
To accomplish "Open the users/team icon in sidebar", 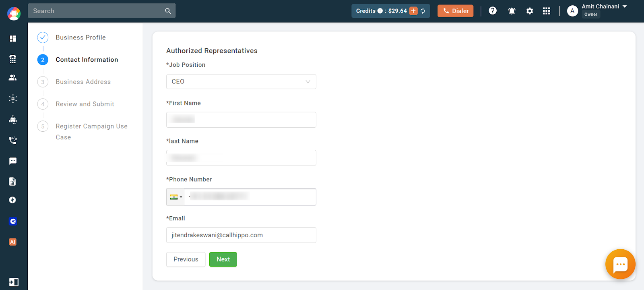I will tap(13, 78).
